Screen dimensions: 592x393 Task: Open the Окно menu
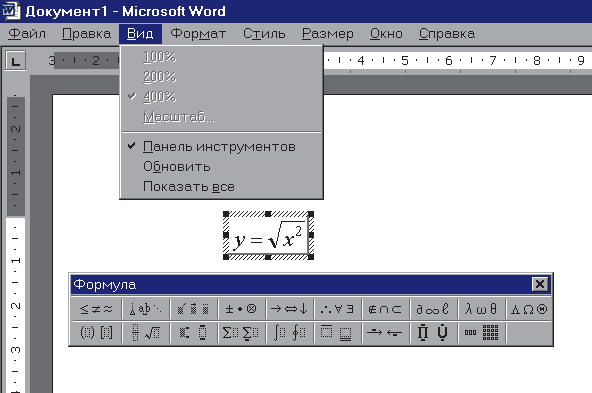coord(386,34)
